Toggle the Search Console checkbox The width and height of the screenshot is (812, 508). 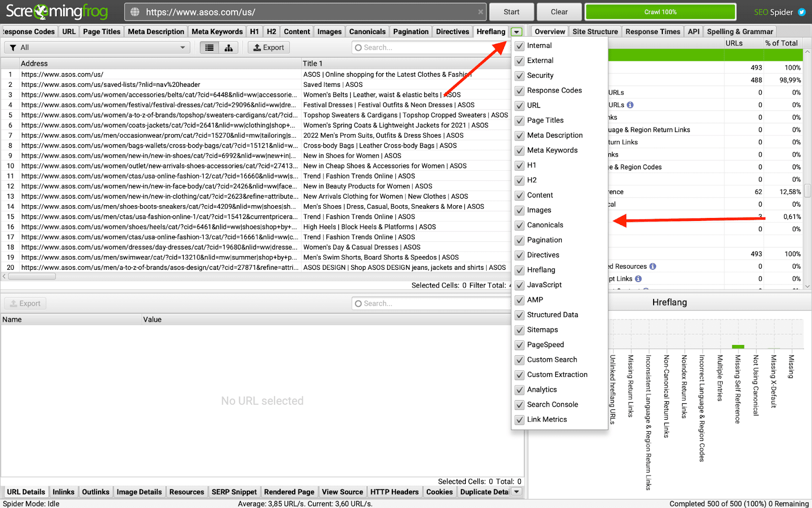click(x=519, y=405)
